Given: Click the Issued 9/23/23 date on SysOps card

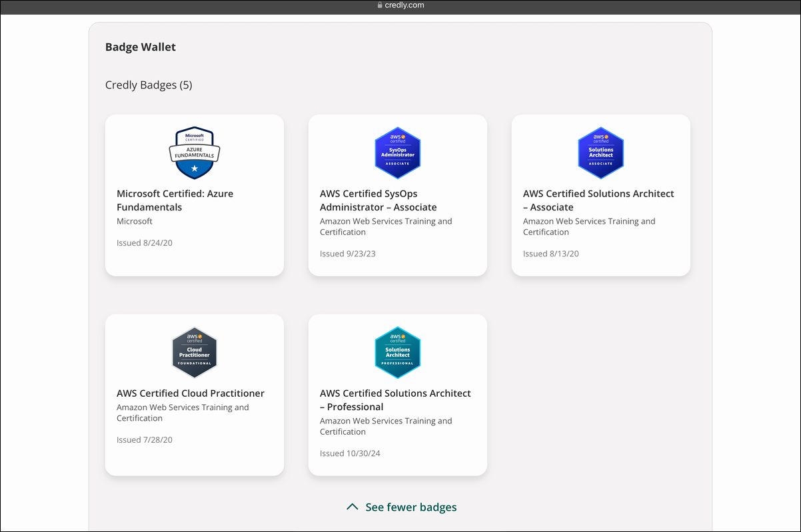Looking at the screenshot, I should pos(347,254).
